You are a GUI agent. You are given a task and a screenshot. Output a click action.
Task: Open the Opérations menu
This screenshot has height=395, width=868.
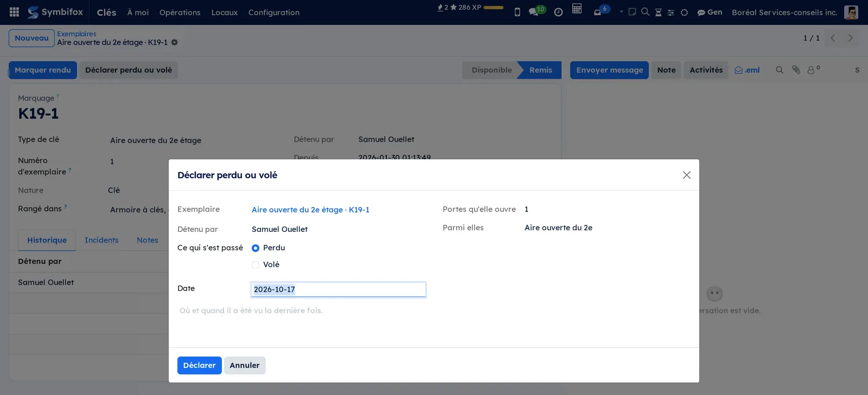coord(180,12)
